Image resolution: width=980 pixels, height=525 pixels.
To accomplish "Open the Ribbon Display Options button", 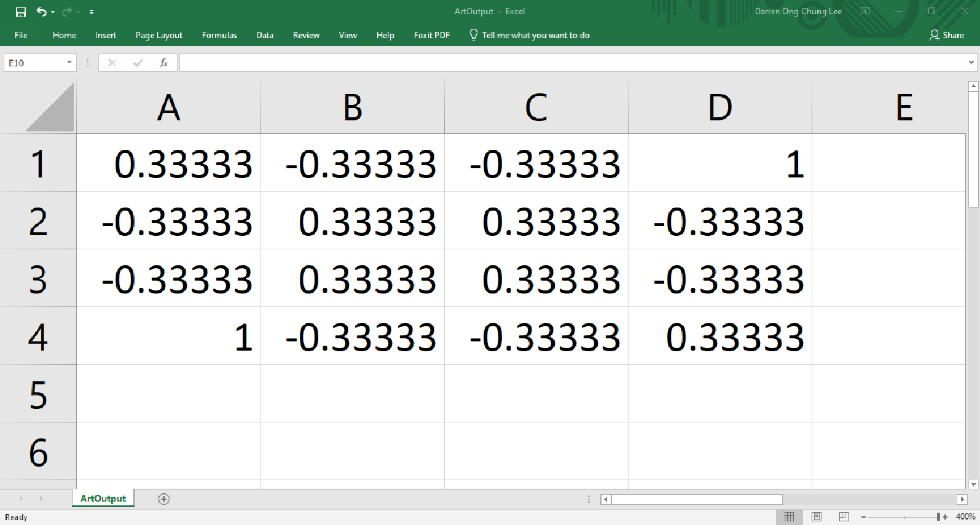I will coord(865,11).
